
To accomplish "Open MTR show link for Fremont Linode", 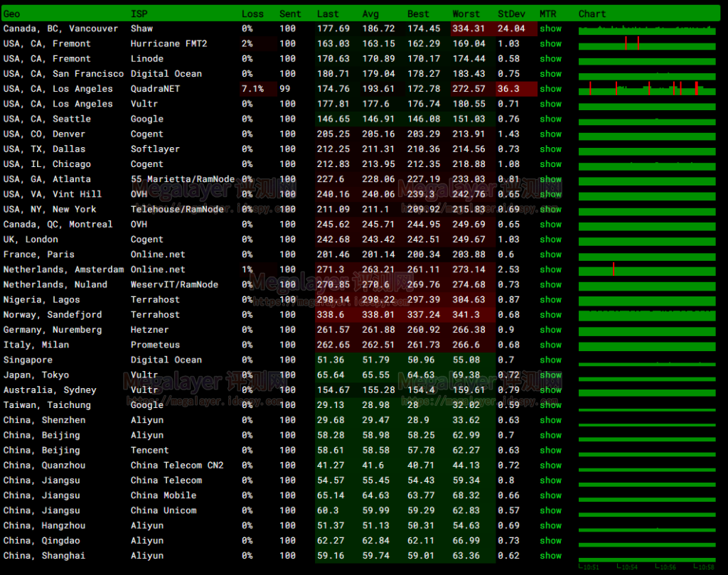I will coord(551,59).
